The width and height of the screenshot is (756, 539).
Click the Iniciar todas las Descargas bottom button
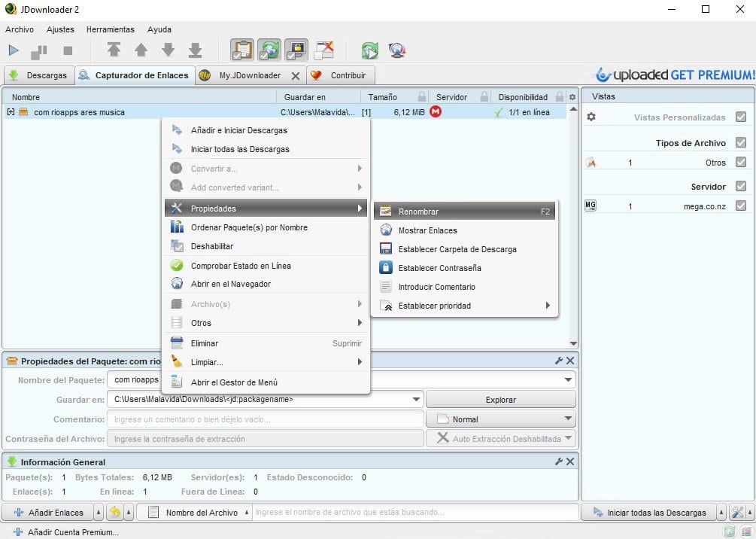tap(649, 513)
